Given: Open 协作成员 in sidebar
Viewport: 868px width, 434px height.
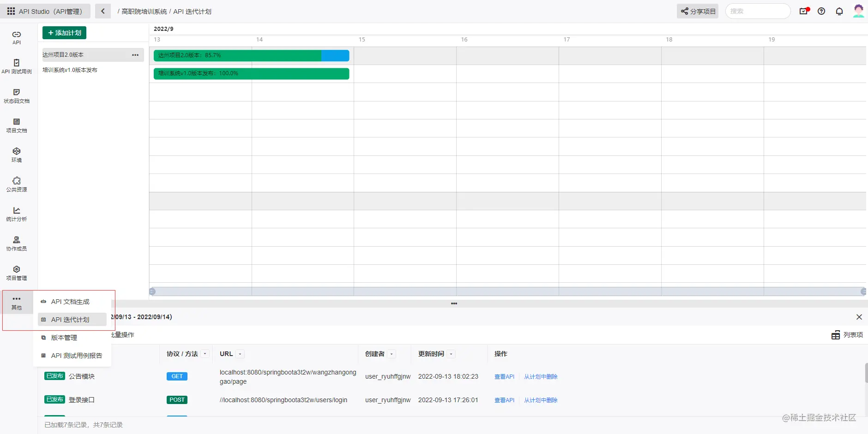Looking at the screenshot, I should [17, 244].
